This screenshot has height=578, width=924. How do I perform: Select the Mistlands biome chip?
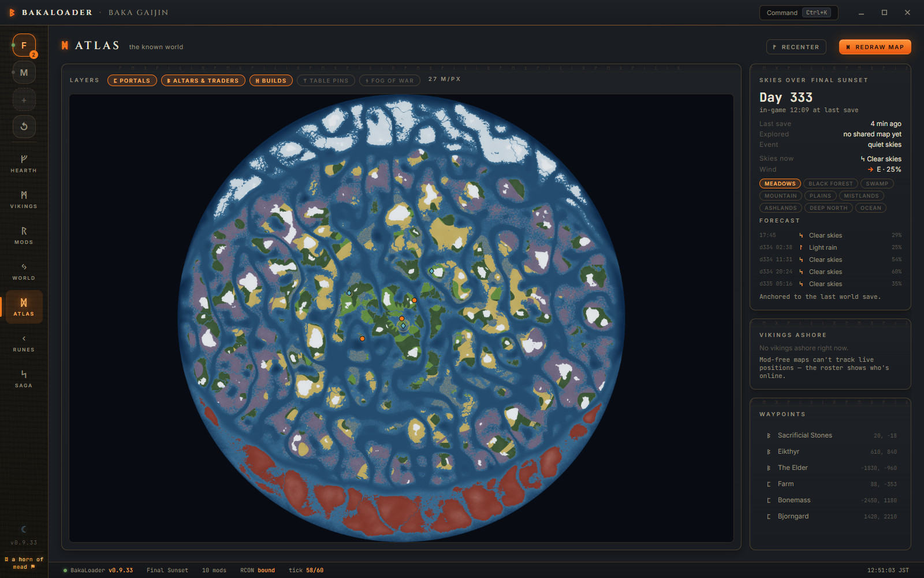click(862, 196)
